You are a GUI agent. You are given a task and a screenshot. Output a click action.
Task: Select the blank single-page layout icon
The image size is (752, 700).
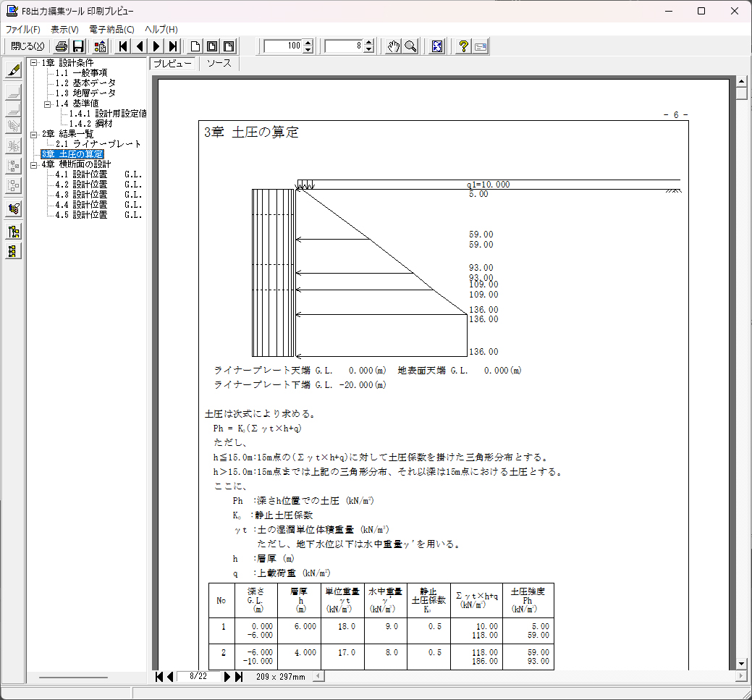click(195, 46)
